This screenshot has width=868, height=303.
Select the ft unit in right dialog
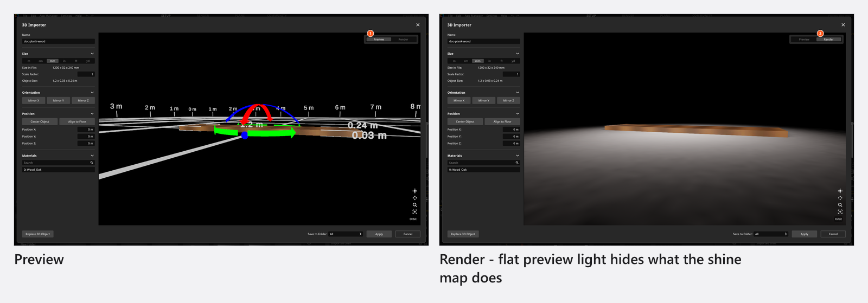pos(501,61)
